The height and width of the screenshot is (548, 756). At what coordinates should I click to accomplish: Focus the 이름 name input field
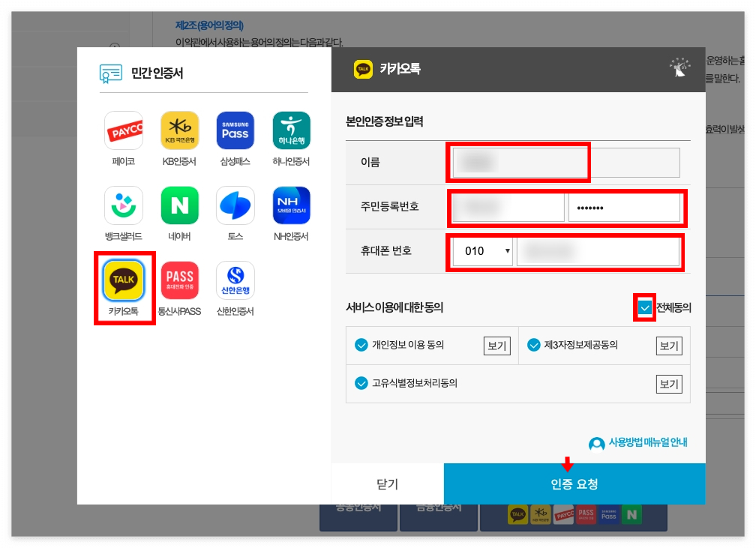pos(566,163)
